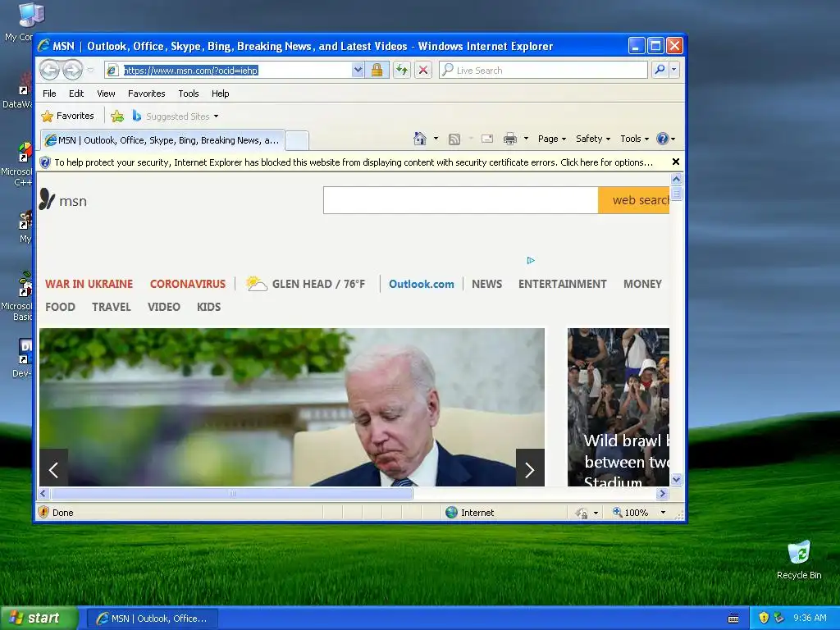The height and width of the screenshot is (630, 840).
Task: Click the horizontal scrollbar right arrow
Action: (x=662, y=493)
